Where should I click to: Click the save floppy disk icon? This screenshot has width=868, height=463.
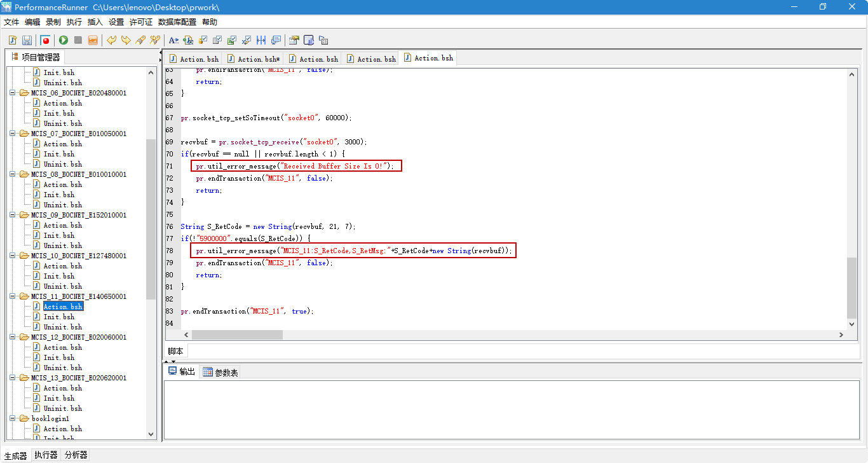(27, 40)
